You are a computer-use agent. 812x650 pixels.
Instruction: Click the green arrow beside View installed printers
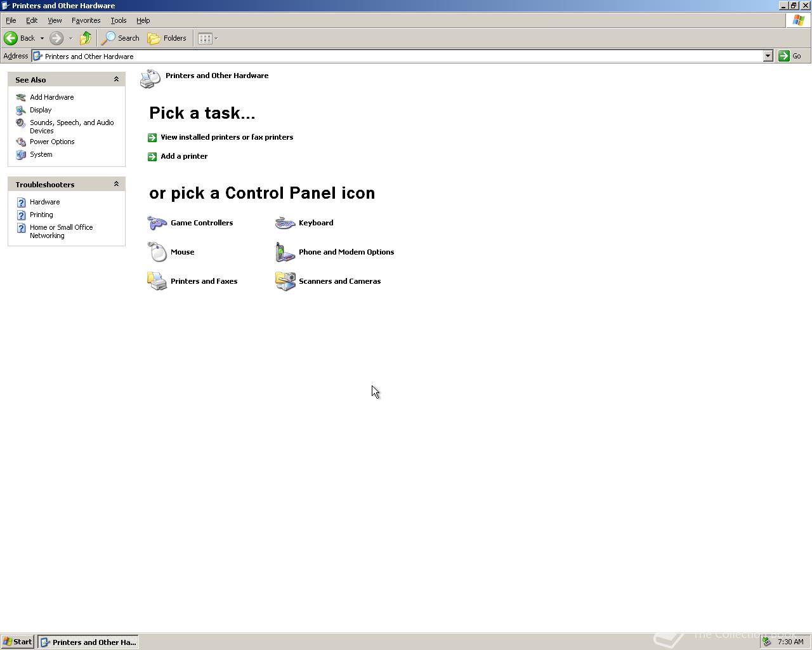(152, 137)
